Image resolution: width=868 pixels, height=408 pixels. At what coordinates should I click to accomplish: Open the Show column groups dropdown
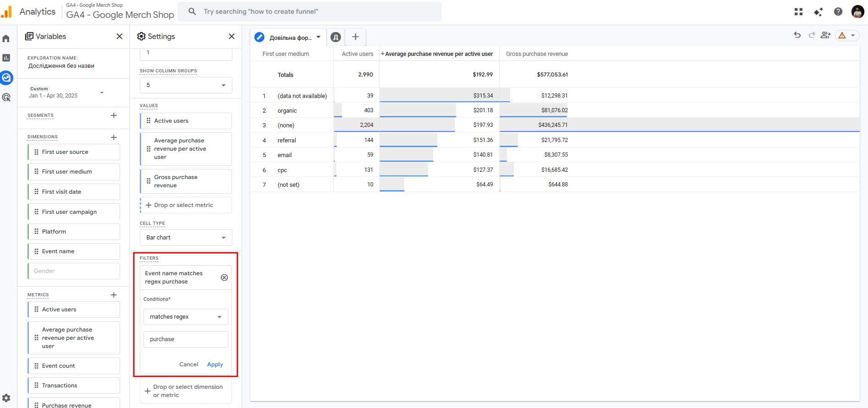186,85
